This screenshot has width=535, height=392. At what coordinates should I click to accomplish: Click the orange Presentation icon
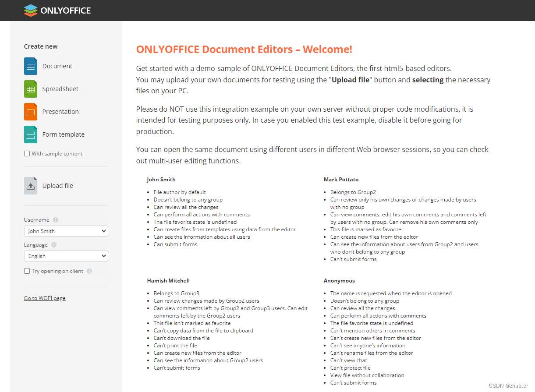tap(31, 112)
